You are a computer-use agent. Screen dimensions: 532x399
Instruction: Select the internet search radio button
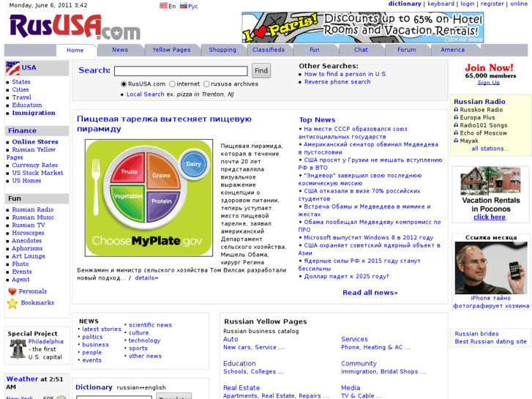(x=173, y=84)
